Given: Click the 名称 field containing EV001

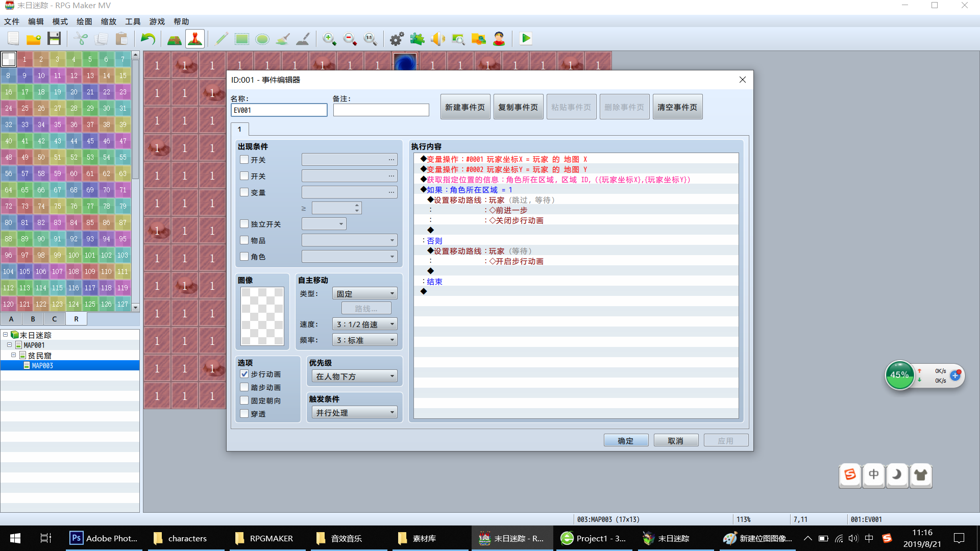Looking at the screenshot, I should [279, 110].
